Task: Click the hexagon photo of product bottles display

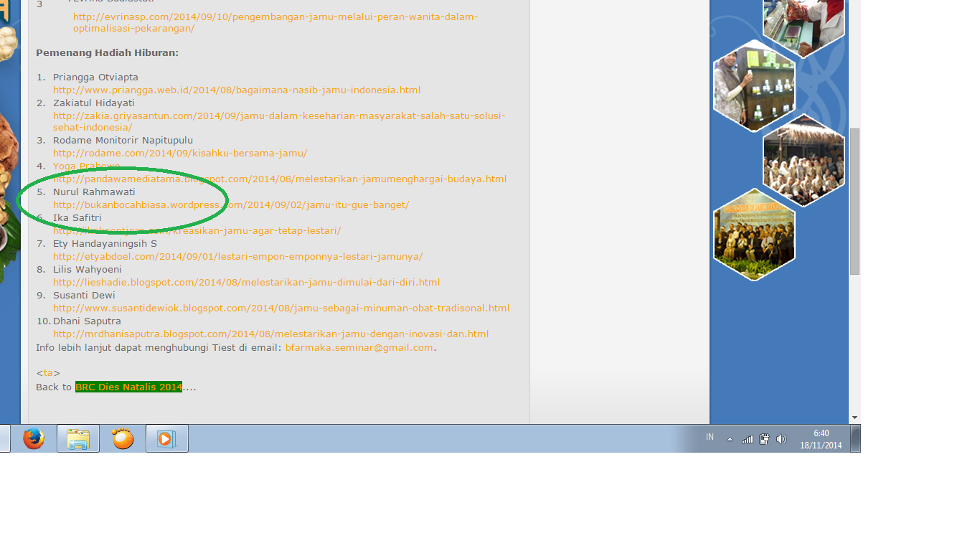Action: (754, 86)
